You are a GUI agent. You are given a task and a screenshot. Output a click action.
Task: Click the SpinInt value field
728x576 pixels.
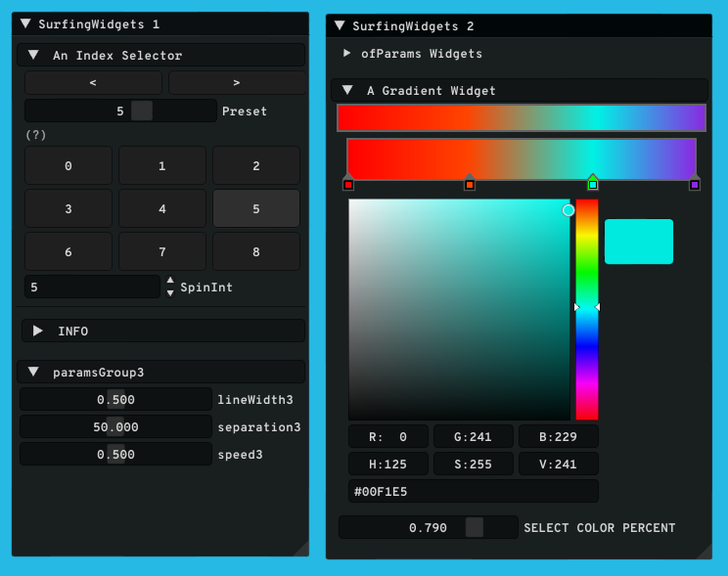92,287
